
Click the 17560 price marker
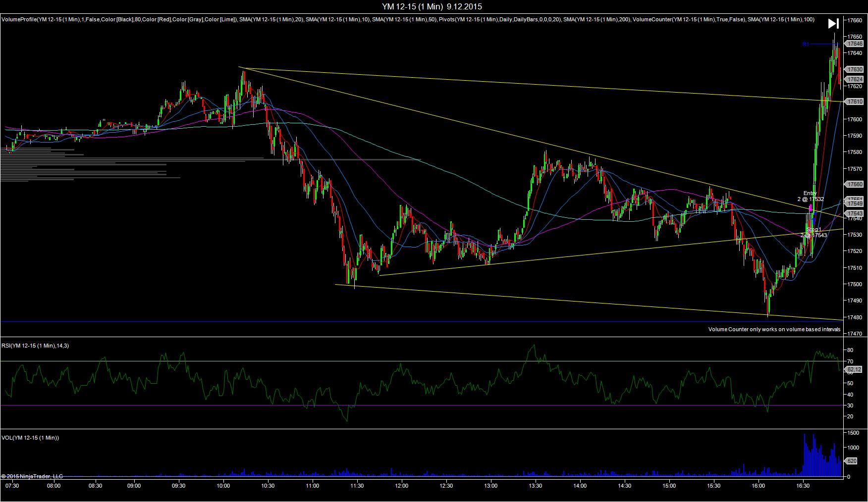[x=855, y=184]
